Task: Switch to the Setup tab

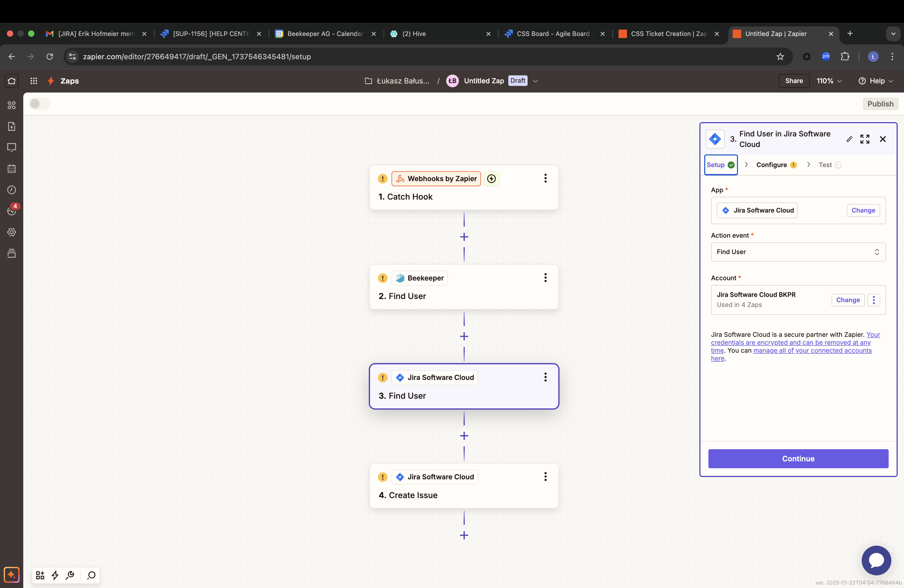Action: click(721, 165)
